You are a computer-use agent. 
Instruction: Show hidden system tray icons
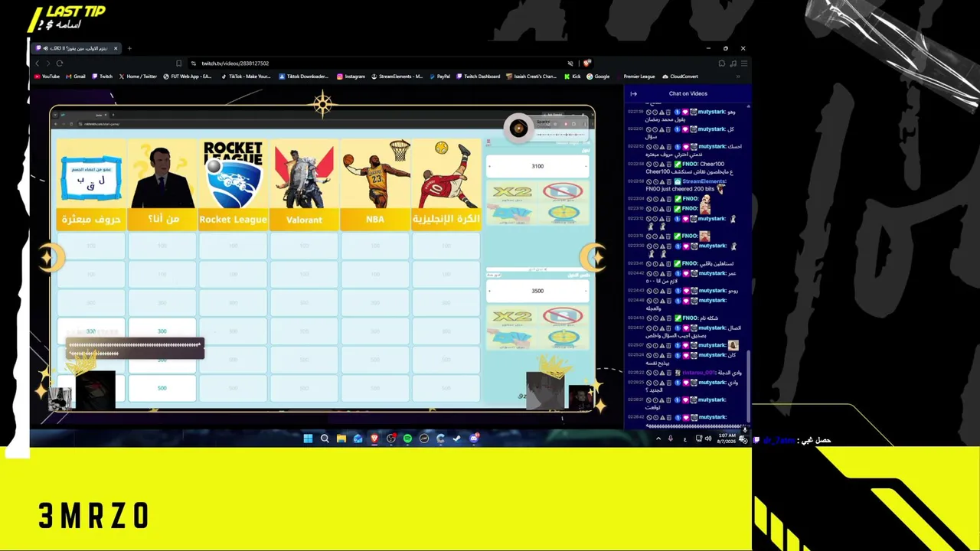pos(658,439)
